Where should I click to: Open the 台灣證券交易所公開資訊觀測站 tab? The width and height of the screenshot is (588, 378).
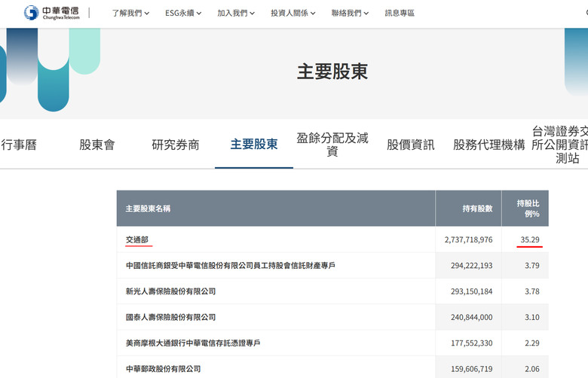[559, 145]
